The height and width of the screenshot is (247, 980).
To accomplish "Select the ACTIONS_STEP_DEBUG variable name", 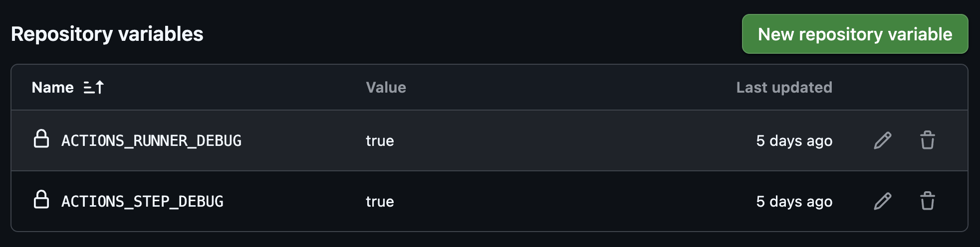I will coord(142,202).
